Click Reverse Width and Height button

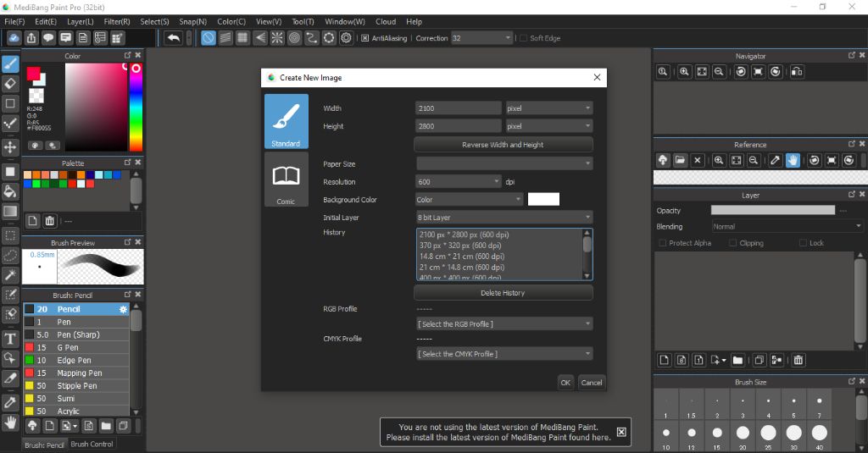504,145
